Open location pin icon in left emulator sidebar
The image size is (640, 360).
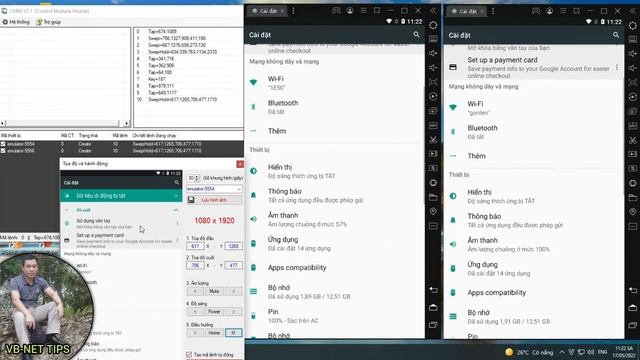click(433, 211)
